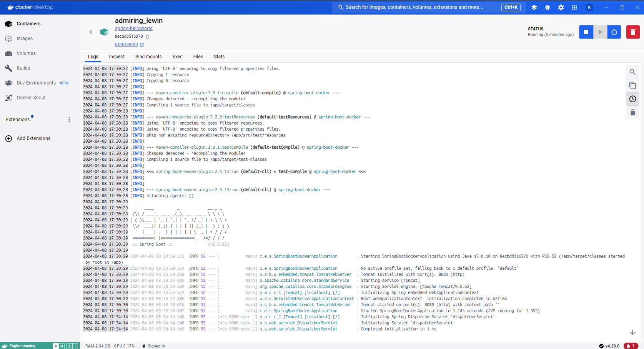Restart the container
Image resolution: width=644 pixels, height=349 pixels.
(x=614, y=32)
